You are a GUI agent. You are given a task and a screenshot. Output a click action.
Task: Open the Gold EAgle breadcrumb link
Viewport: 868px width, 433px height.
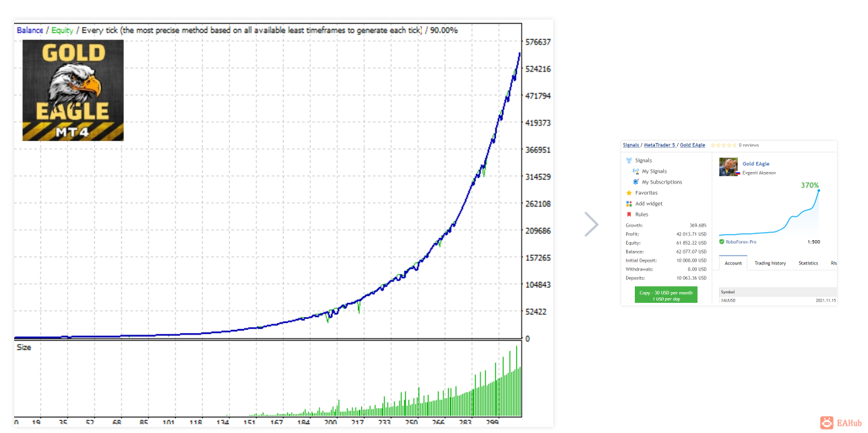tap(693, 145)
